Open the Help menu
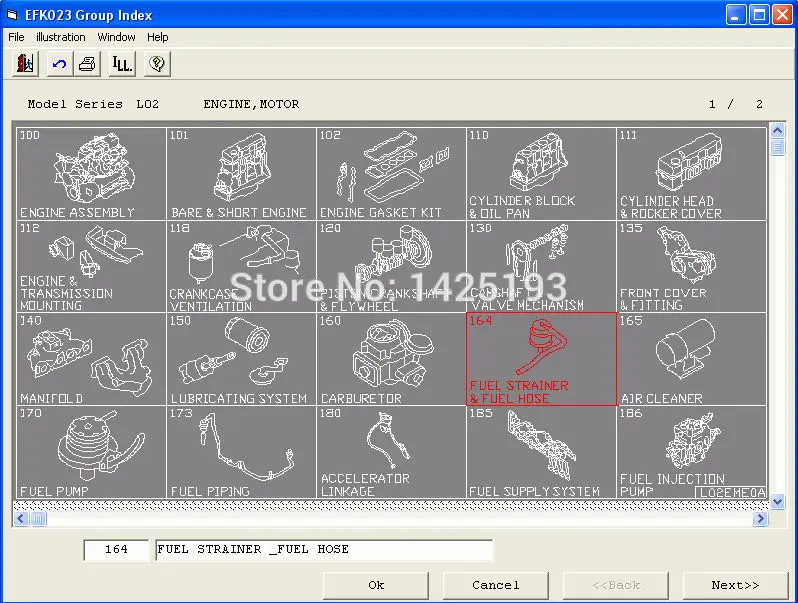The width and height of the screenshot is (798, 603). click(158, 37)
